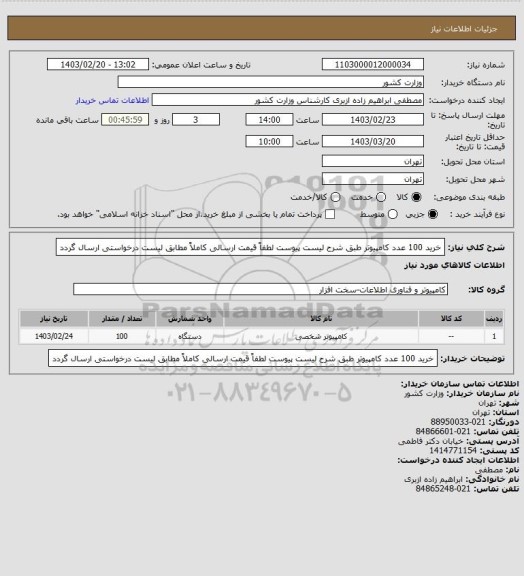Click the واحد شمارش column header
Image resolution: width=524 pixels, height=576 pixels.
point(190,319)
